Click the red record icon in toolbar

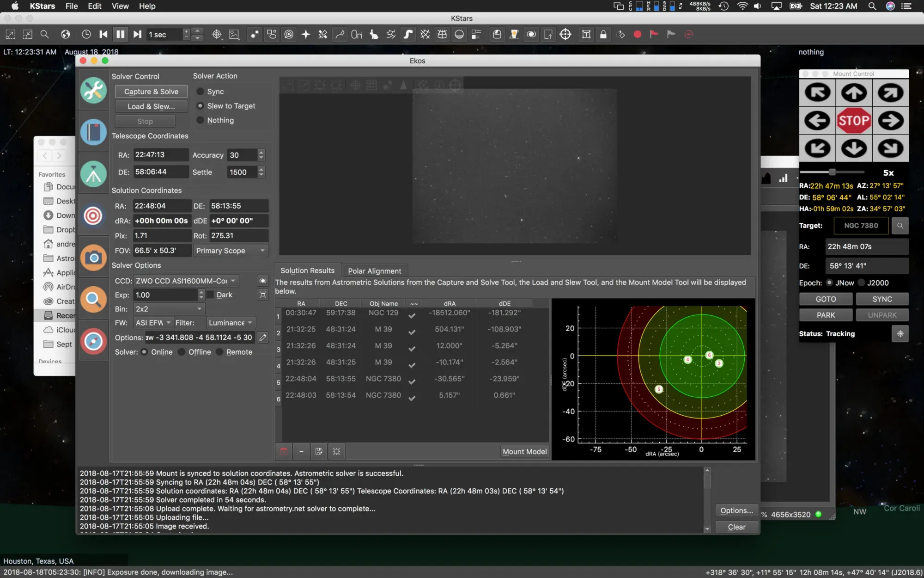[637, 34]
